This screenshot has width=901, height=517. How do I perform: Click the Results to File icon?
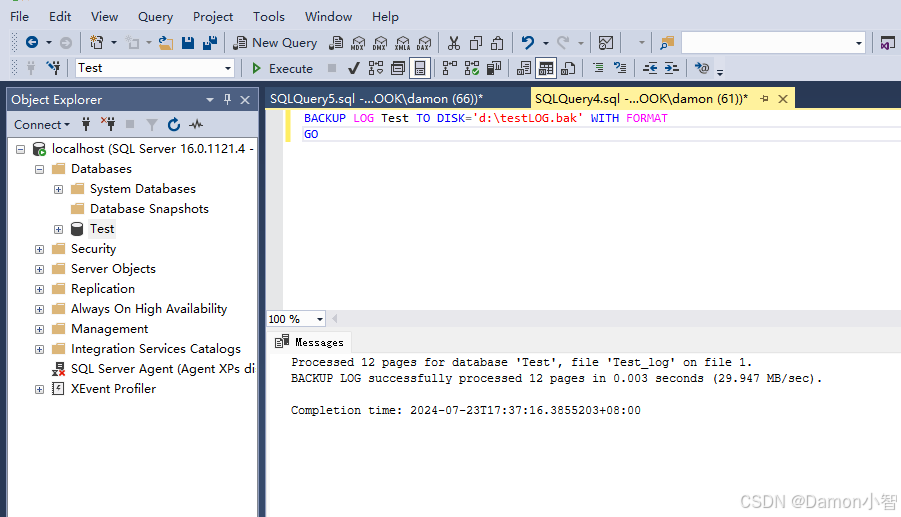568,68
